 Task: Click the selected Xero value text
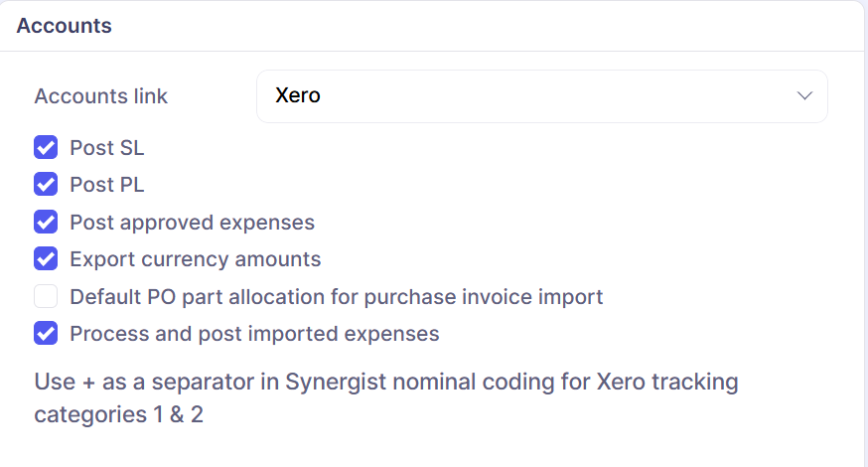tap(298, 96)
